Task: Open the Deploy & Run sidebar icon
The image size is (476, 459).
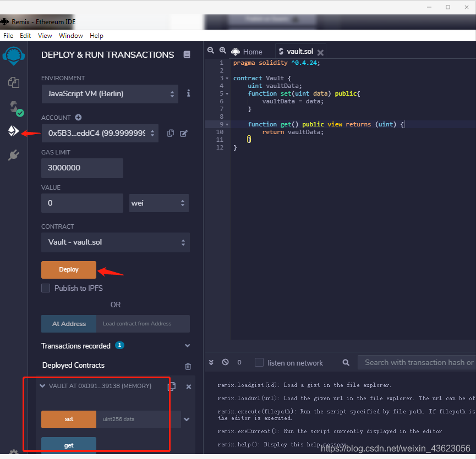Action: [x=13, y=131]
